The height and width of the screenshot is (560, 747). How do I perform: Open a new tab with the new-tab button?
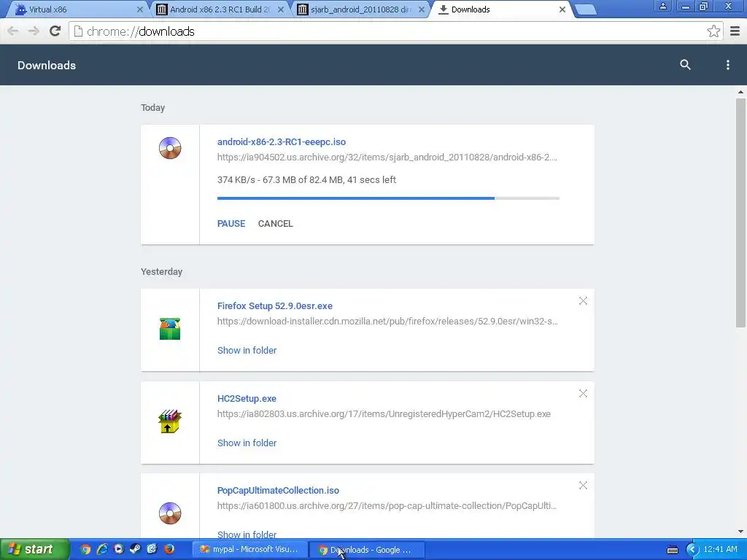[586, 9]
